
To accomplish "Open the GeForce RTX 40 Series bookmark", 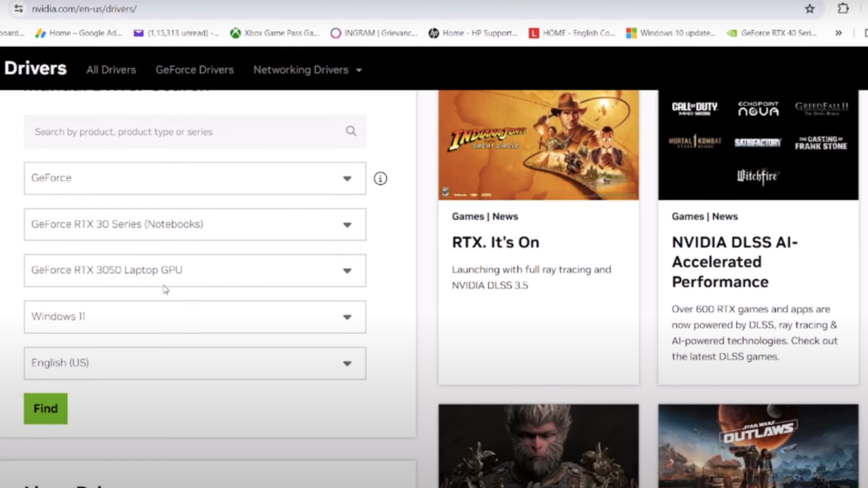I will 772,33.
